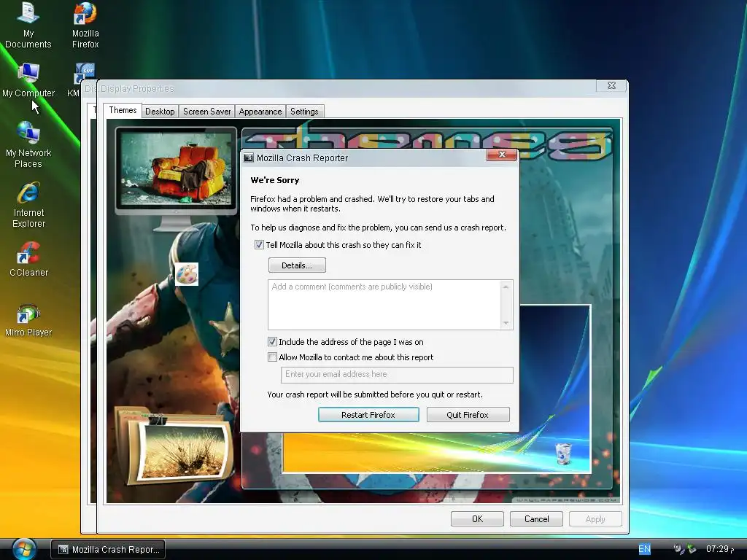The height and width of the screenshot is (560, 747).
Task: Click the "We're Sorry" heading text
Action: pos(275,181)
